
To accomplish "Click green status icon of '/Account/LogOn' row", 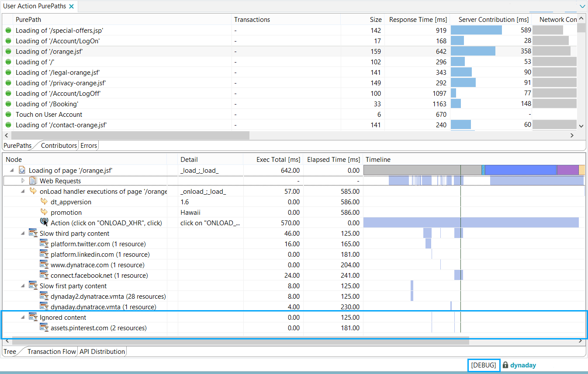I will [x=8, y=41].
